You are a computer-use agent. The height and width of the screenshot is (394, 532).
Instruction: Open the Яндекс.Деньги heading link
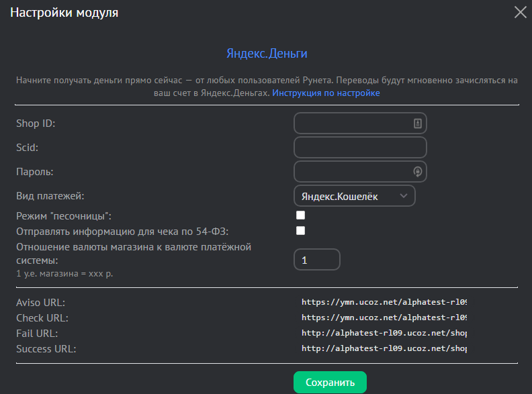(x=267, y=54)
